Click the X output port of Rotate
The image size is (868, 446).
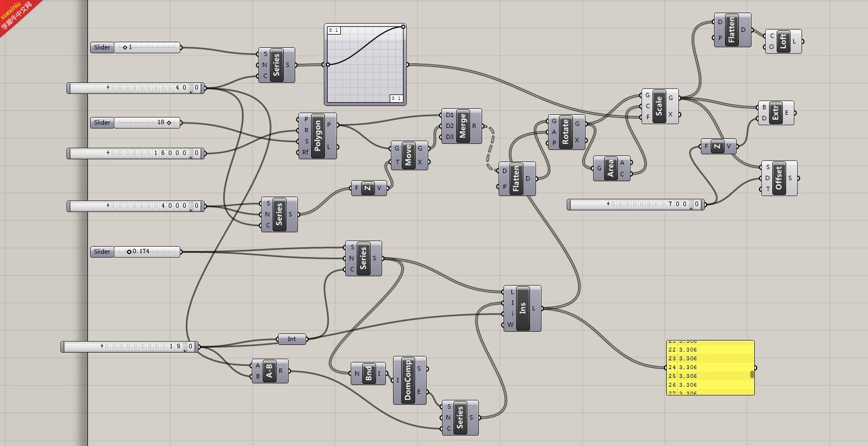(x=577, y=141)
